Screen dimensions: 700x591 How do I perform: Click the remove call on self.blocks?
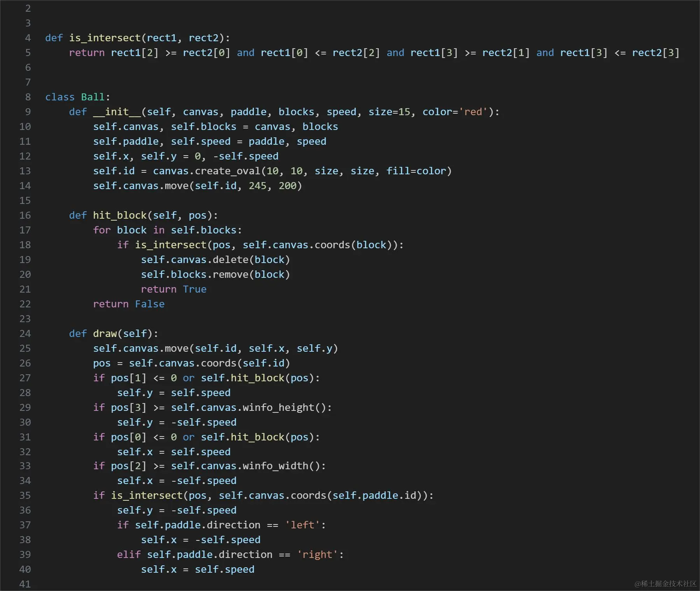pos(231,275)
